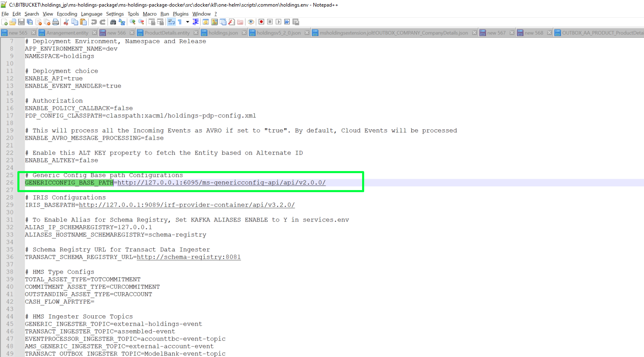644x357 pixels.
Task: Toggle file monitoring eye icon
Action: (250, 22)
